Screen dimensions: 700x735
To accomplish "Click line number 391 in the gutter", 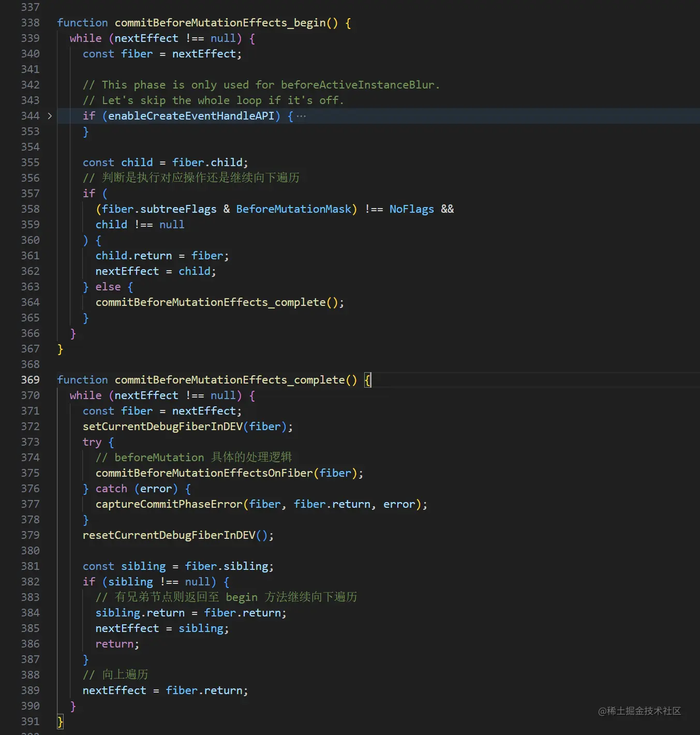I will point(30,722).
